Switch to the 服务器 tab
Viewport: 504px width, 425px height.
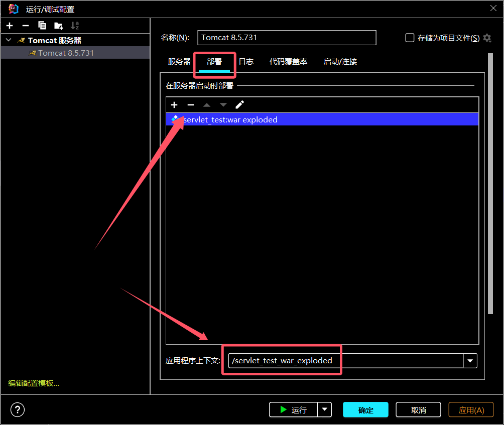coord(179,61)
